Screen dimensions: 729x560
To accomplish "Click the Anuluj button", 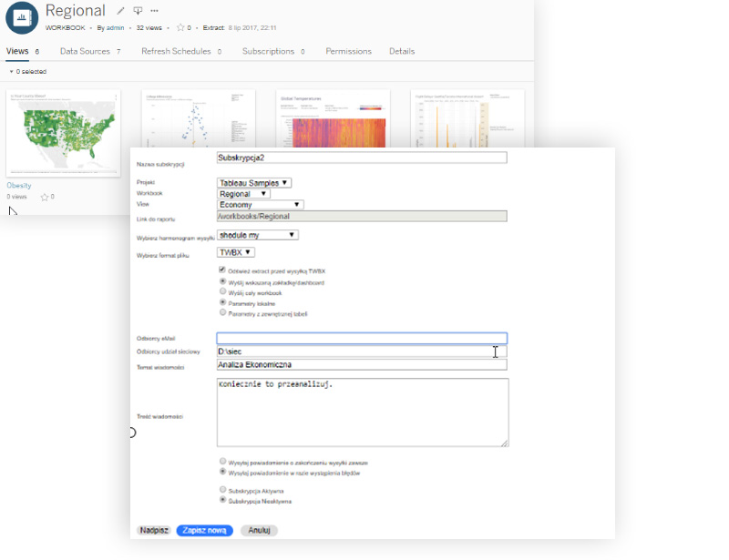I will 259,530.
